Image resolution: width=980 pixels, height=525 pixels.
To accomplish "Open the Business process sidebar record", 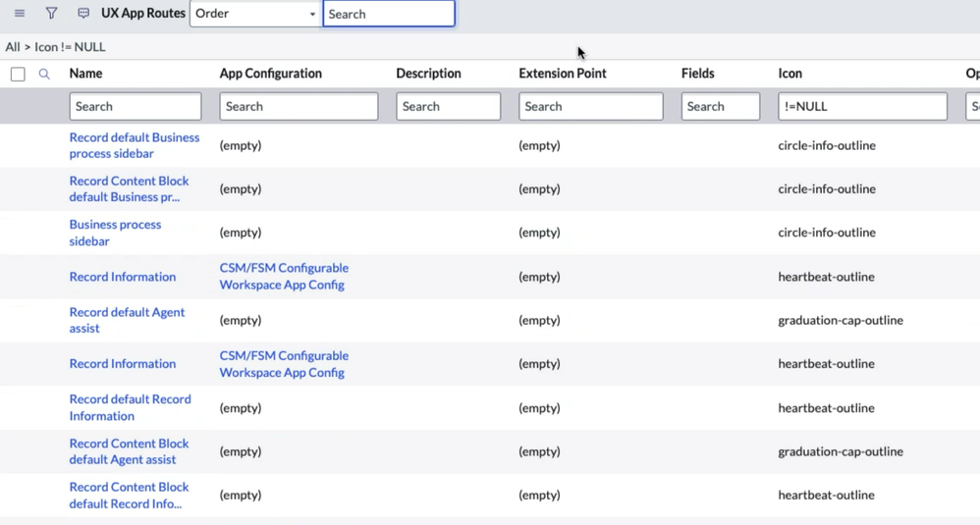I will pyautogui.click(x=115, y=233).
